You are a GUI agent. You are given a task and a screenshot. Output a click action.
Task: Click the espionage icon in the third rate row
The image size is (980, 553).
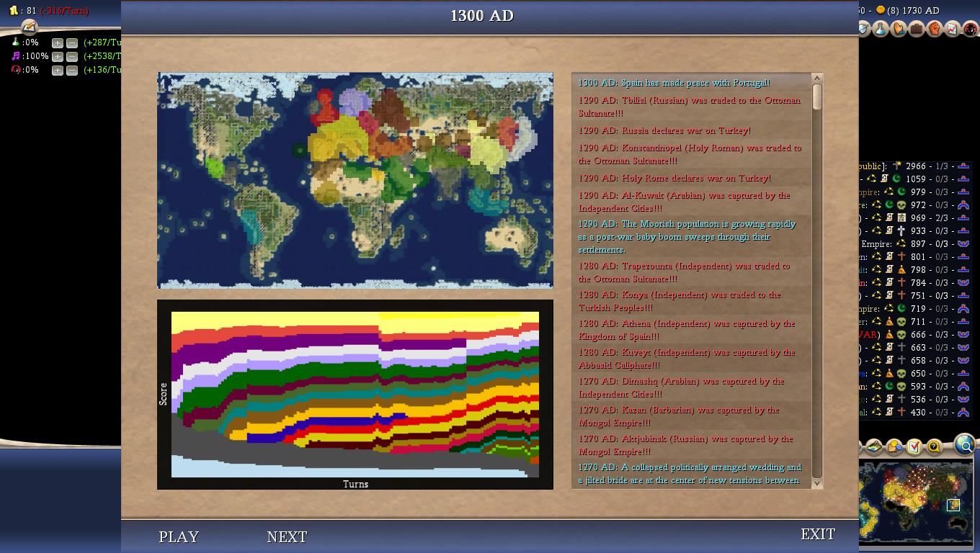[x=16, y=70]
